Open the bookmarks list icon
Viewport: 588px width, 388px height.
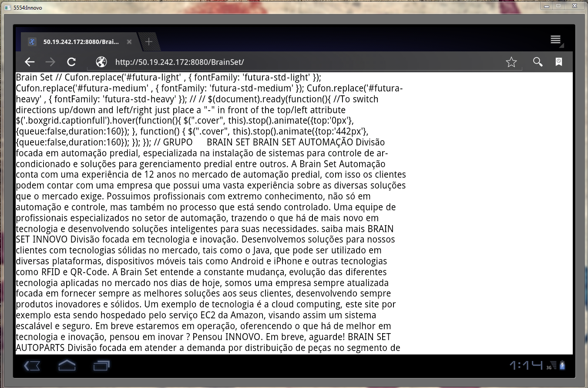[559, 62]
